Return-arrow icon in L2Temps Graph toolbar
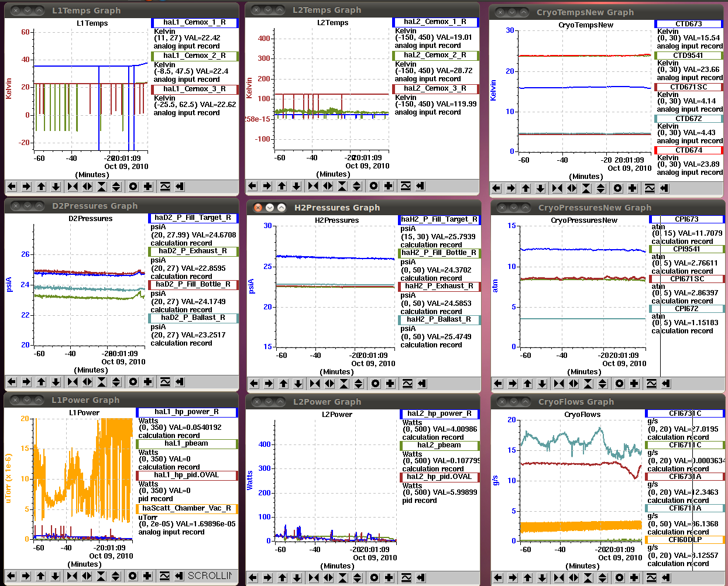Image resolution: width=728 pixels, height=586 pixels. tap(420, 186)
